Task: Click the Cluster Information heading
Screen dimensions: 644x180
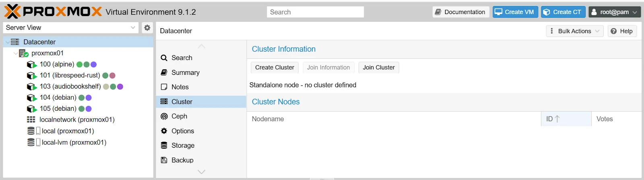Action: click(x=284, y=49)
